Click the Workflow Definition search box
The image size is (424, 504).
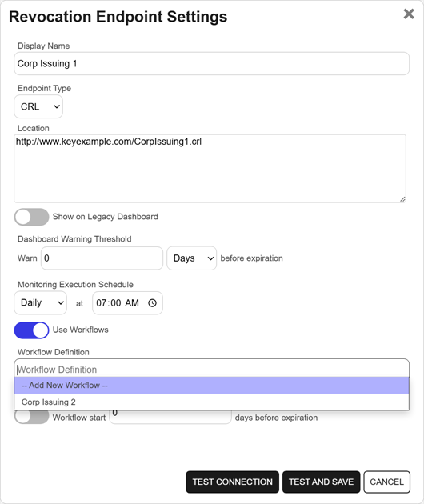211,369
